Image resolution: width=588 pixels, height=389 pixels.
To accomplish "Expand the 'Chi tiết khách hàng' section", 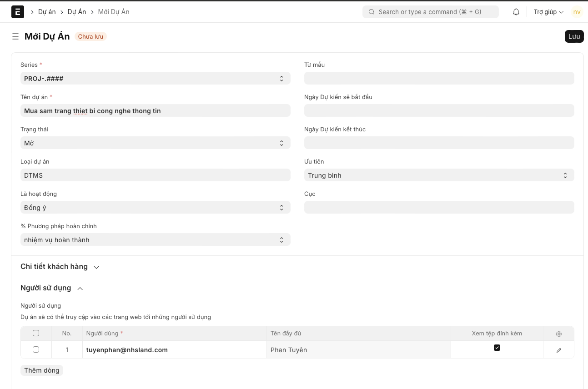I will [59, 267].
